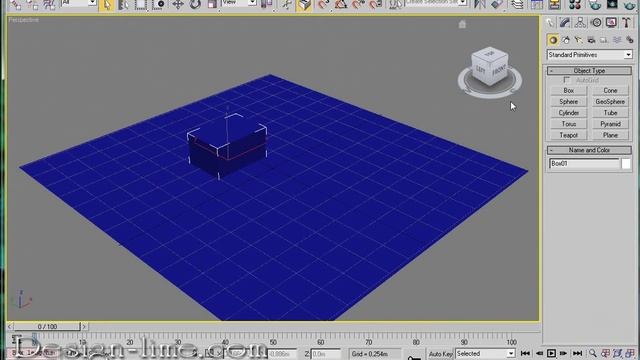Open the Layer Manager icon
Viewport: 640px width, 360px height.
pyautogui.click(x=517, y=4)
